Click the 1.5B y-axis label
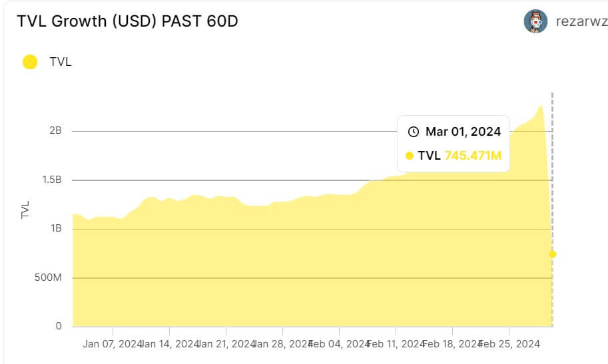This screenshot has height=364, width=608. click(x=51, y=180)
